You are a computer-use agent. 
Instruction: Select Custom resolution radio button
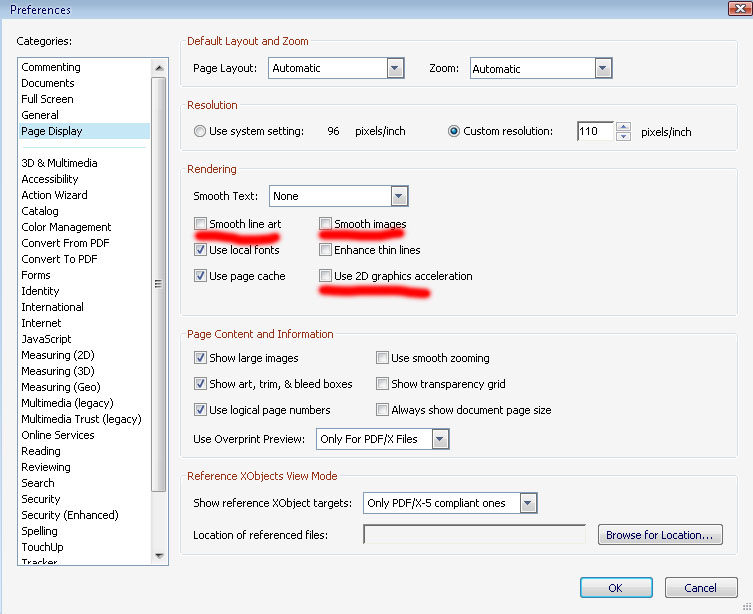(x=453, y=131)
